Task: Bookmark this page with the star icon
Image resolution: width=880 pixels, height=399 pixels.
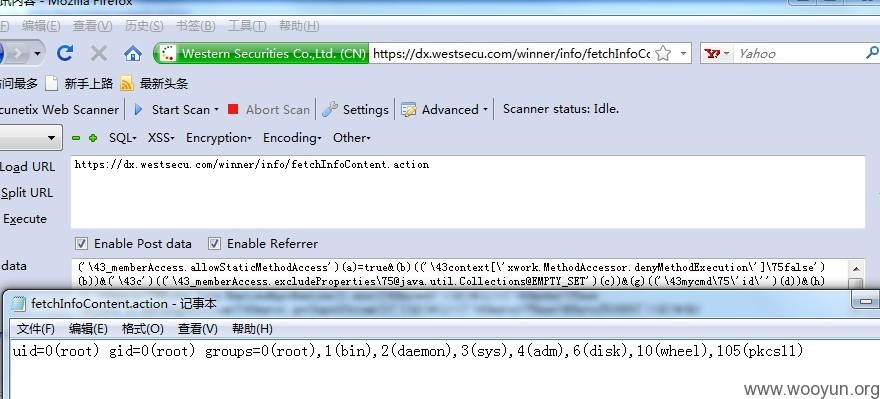Action: click(x=663, y=54)
